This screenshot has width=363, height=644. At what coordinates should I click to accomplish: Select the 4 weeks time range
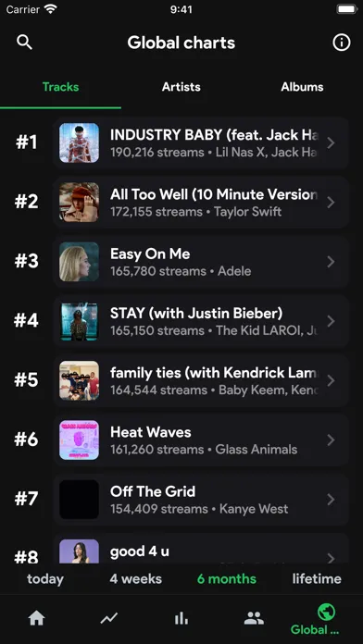point(136,579)
